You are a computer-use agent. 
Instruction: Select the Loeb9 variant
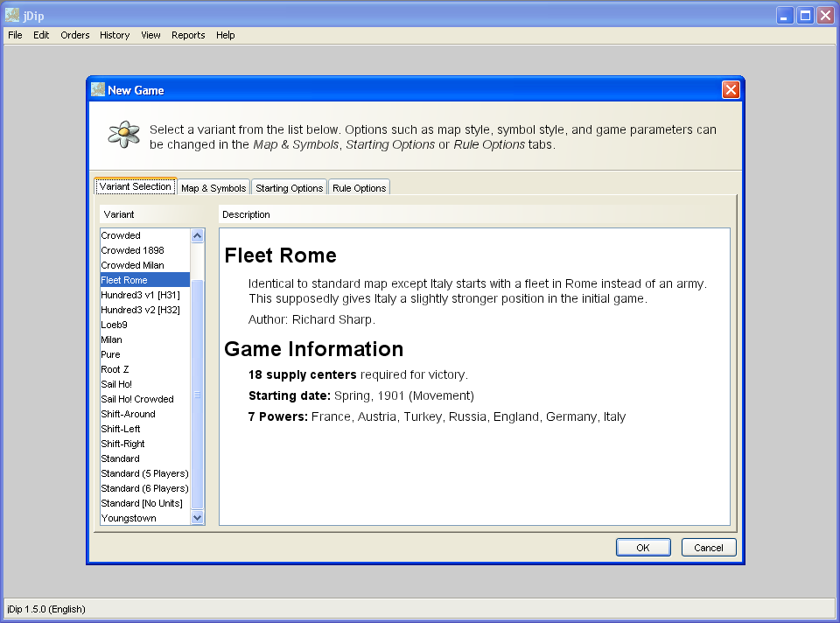click(144, 325)
